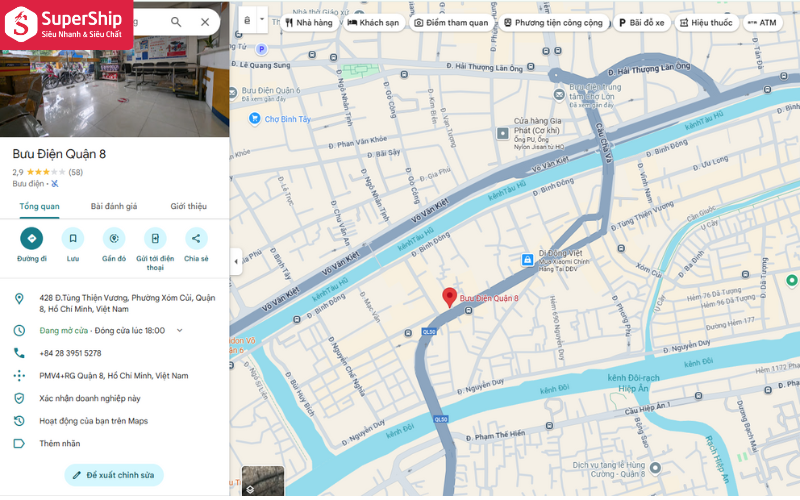Filter by Điểm tham quan chip
This screenshot has width=800, height=500.
tap(451, 22)
